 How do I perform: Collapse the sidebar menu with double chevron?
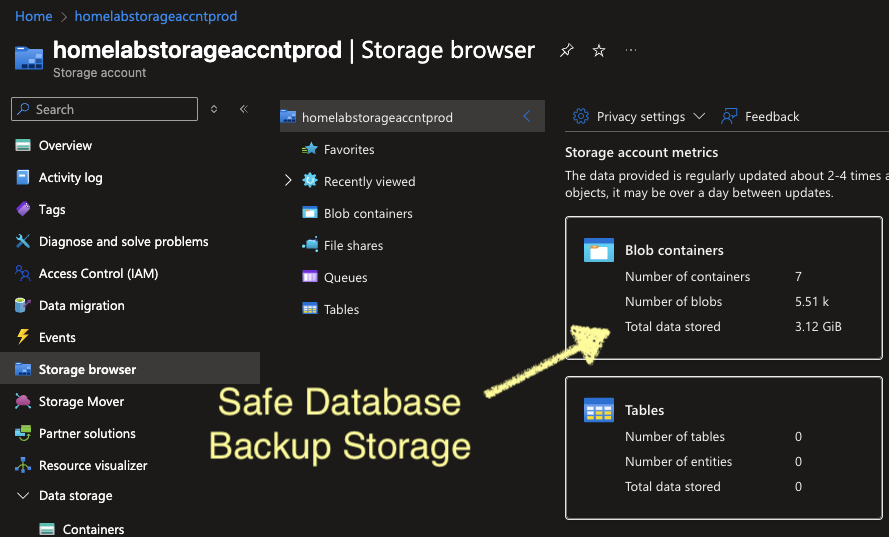click(244, 109)
